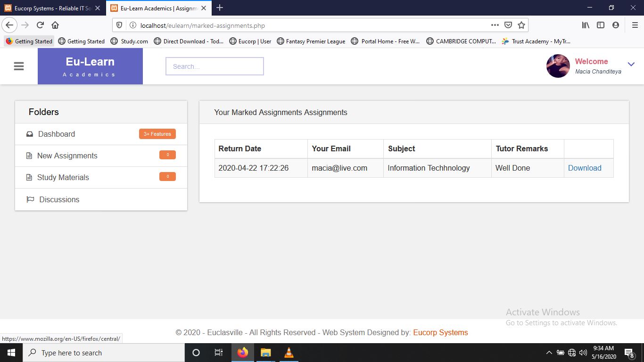Download the marked Information Technology assignment

[x=584, y=168]
